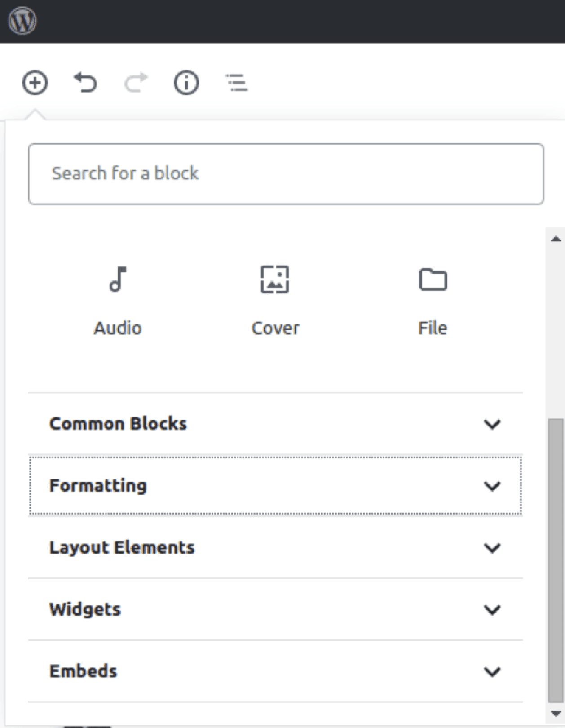Expand the Formatting chevron arrow
Screen dimensions: 565x728
click(x=492, y=486)
